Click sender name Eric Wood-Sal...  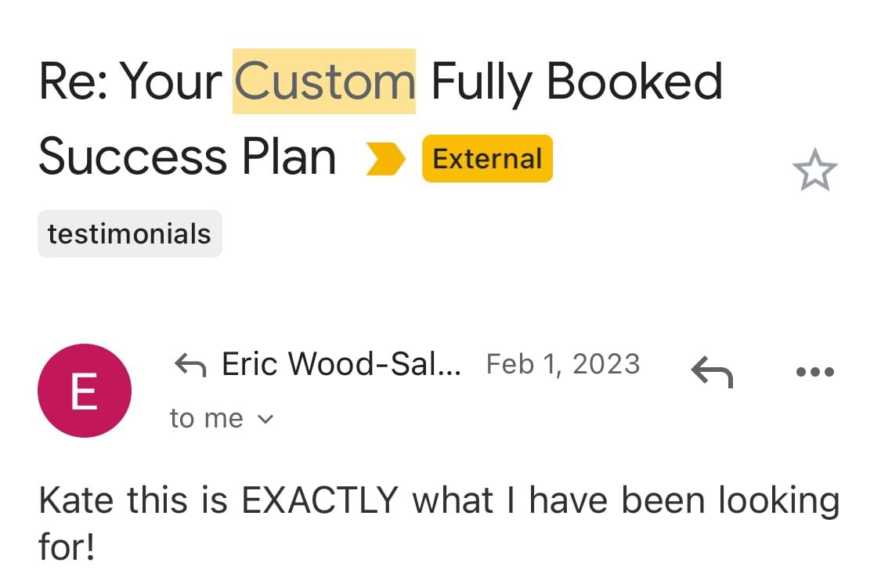341,364
